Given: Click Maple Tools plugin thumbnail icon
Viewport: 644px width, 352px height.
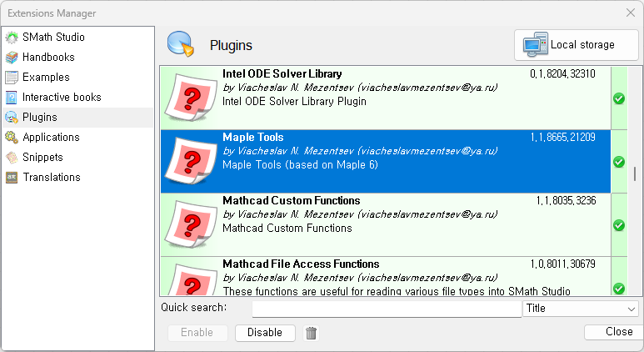Looking at the screenshot, I should 189,162.
